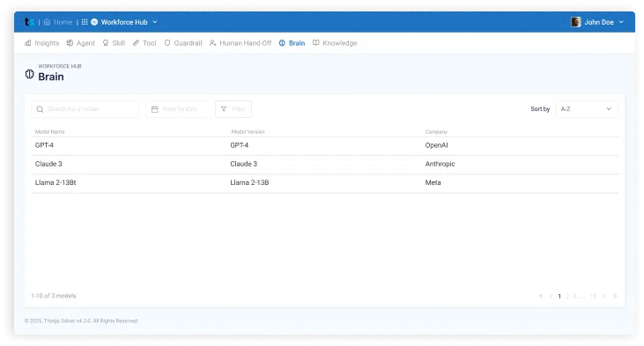Image resolution: width=644 pixels, height=346 pixels.
Task: Open the Tool tab
Action: point(144,43)
